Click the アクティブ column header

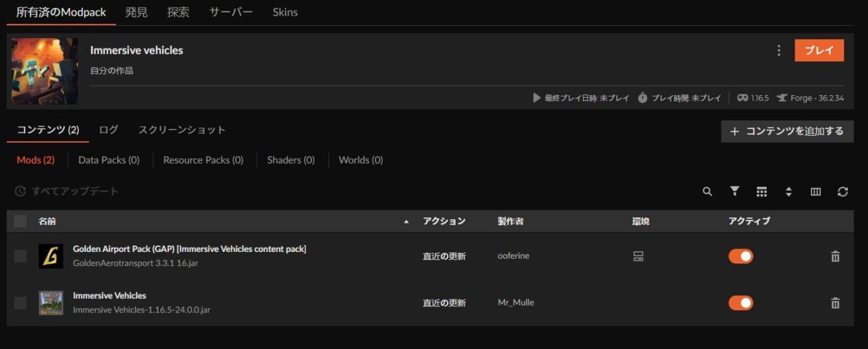point(749,221)
